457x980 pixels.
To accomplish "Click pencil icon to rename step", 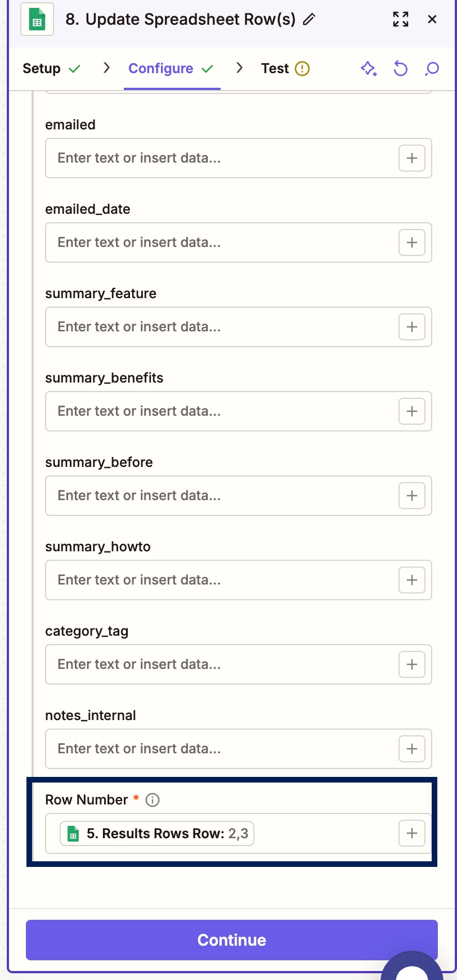I will [309, 20].
